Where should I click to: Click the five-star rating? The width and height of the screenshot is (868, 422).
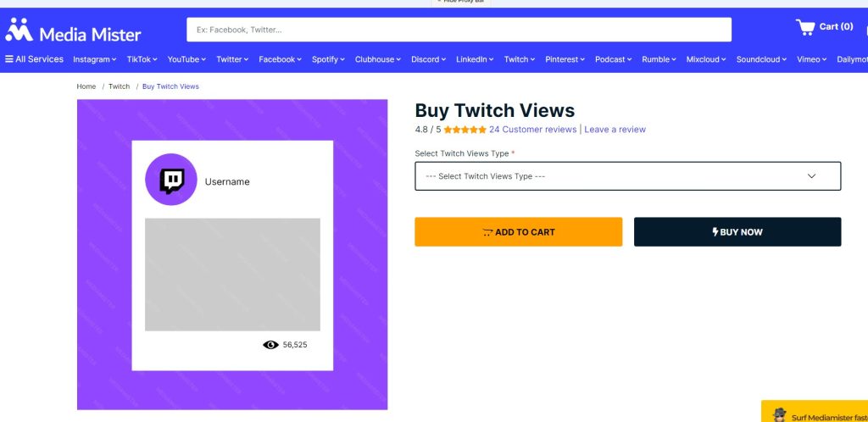point(465,130)
